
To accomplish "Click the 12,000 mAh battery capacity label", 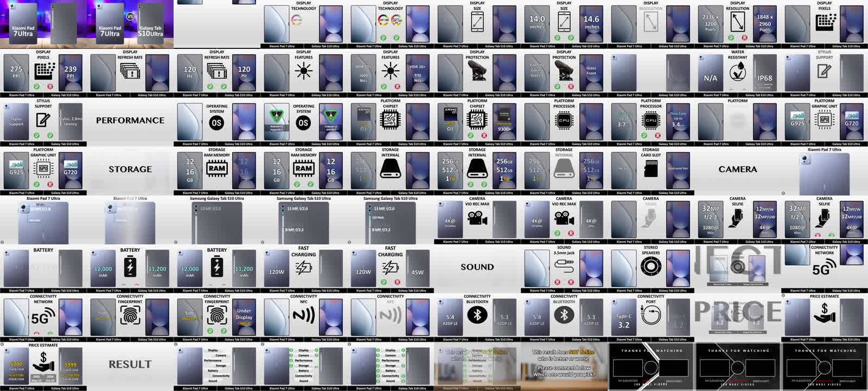I will click(103, 269).
